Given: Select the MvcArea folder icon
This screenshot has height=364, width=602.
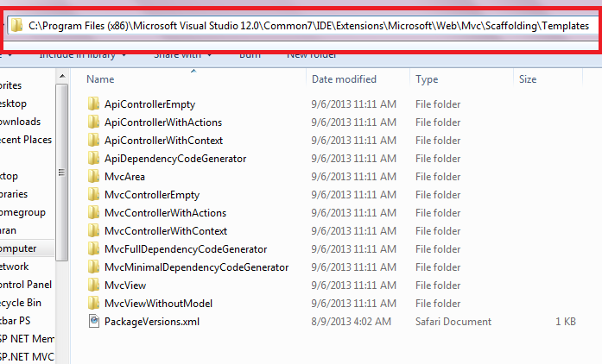Looking at the screenshot, I should pyautogui.click(x=93, y=177).
